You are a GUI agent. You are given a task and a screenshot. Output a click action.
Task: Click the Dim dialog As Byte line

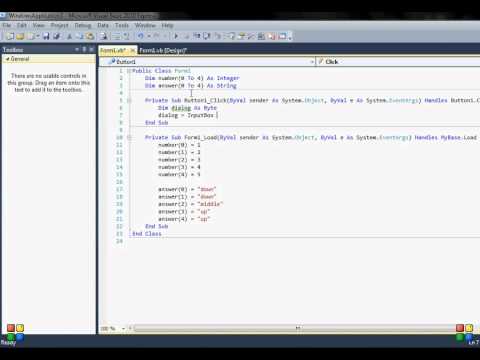coord(187,108)
